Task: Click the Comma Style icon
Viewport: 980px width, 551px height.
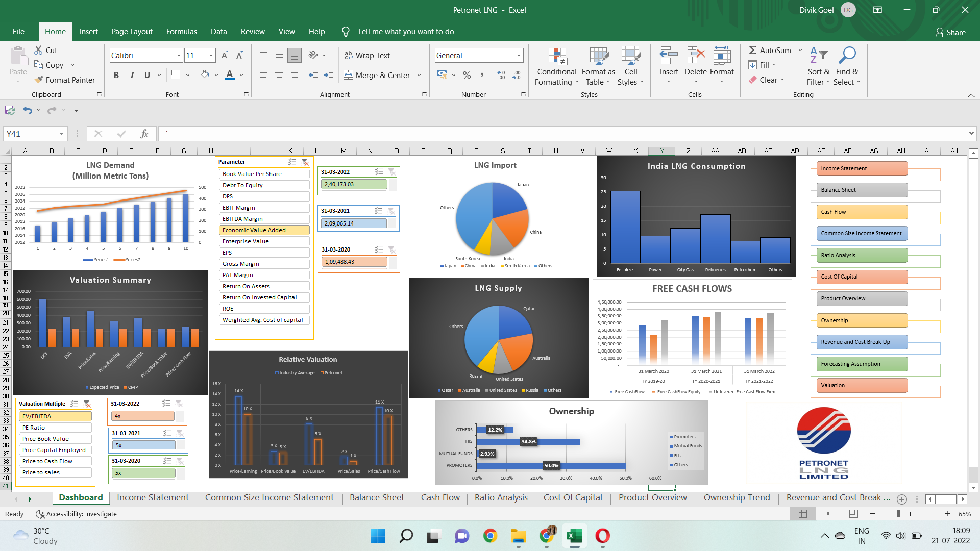Action: [x=482, y=75]
